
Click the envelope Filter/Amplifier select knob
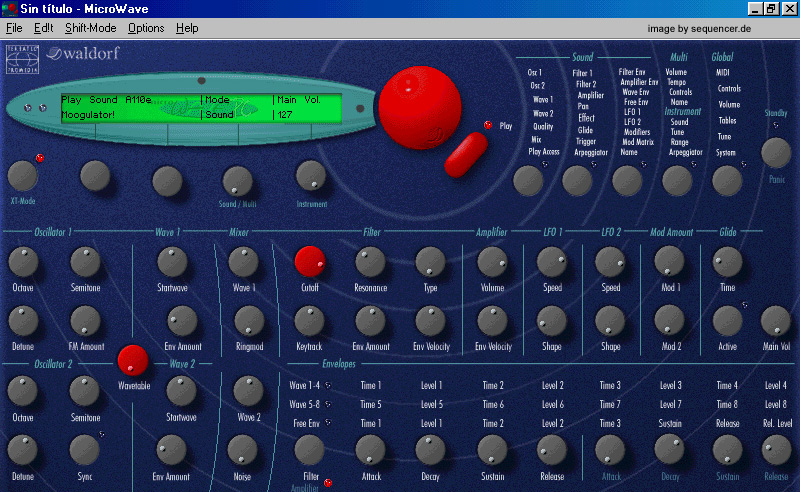(x=309, y=451)
